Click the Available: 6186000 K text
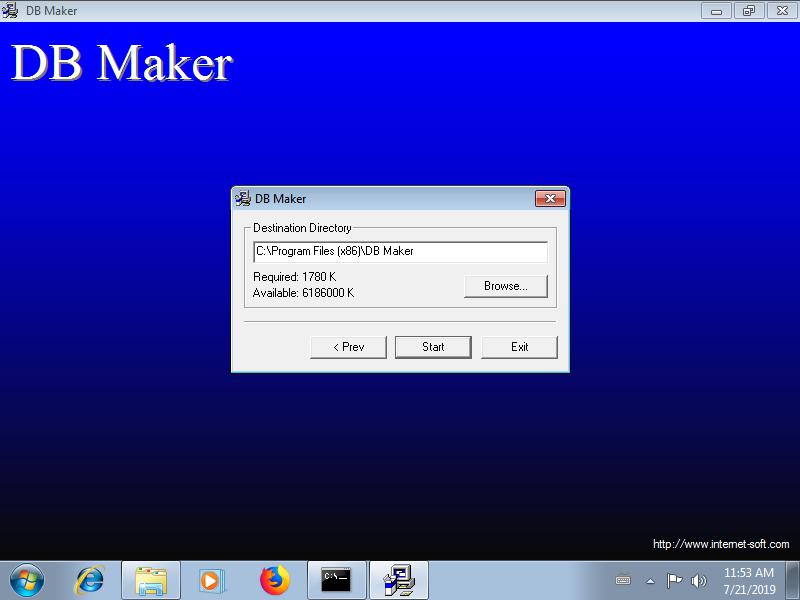This screenshot has width=800, height=600. tap(303, 293)
